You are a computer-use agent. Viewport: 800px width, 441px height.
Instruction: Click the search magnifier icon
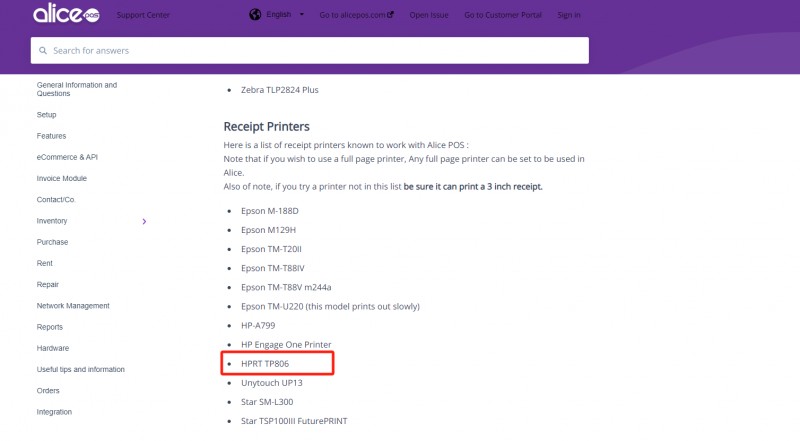[x=42, y=51]
